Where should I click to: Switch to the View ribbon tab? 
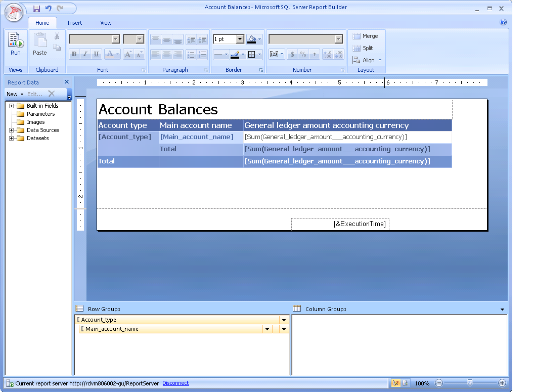(x=106, y=23)
